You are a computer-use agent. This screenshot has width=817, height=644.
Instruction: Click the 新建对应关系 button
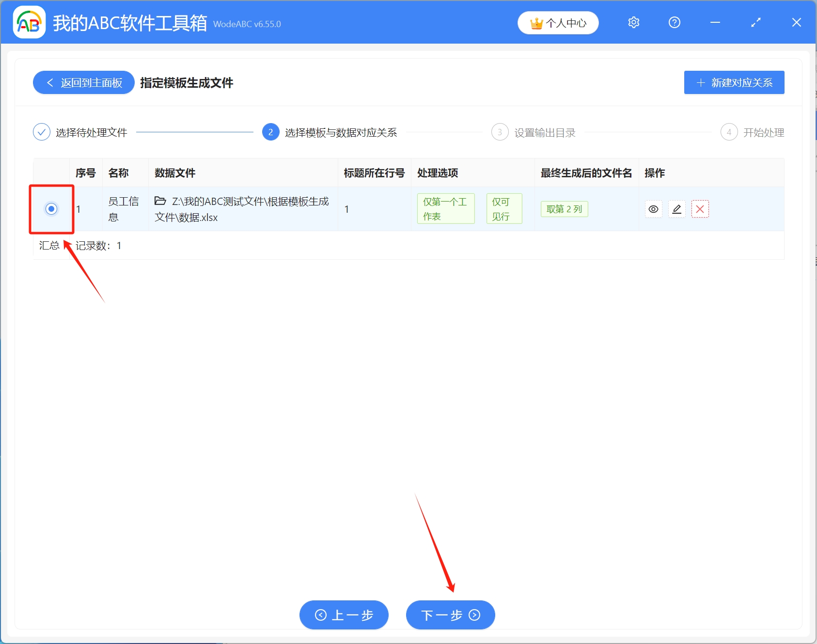pyautogui.click(x=734, y=82)
